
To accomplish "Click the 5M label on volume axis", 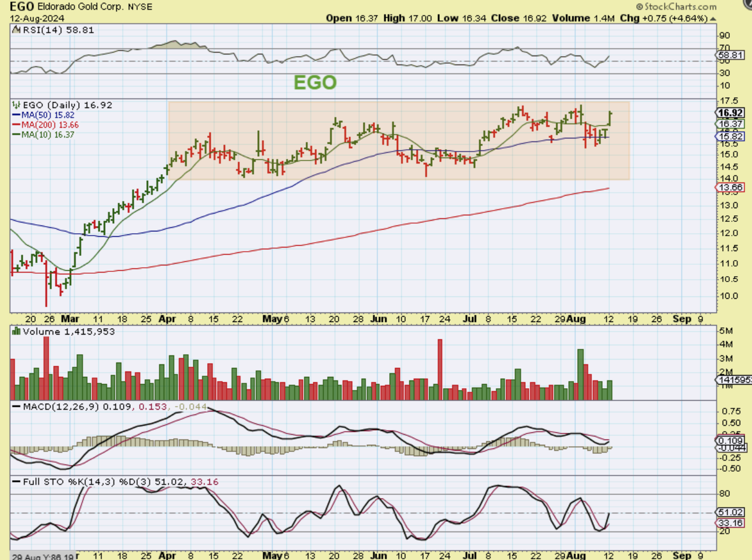I will (726, 331).
